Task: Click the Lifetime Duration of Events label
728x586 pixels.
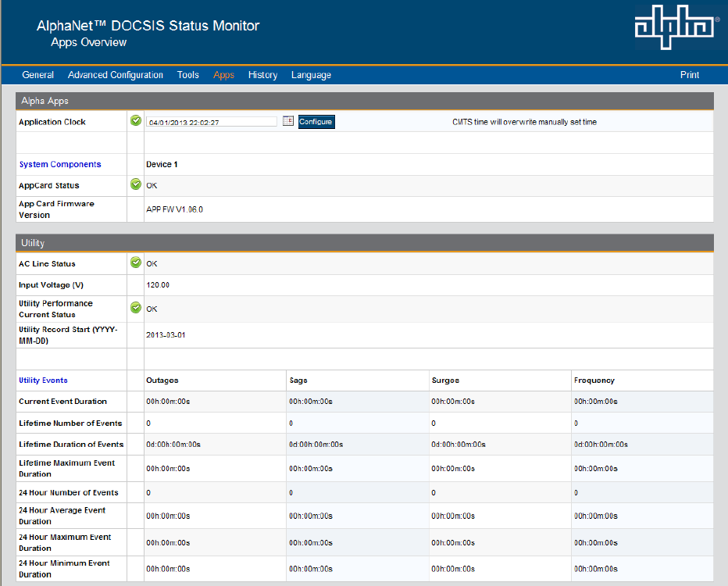Action: pyautogui.click(x=71, y=445)
